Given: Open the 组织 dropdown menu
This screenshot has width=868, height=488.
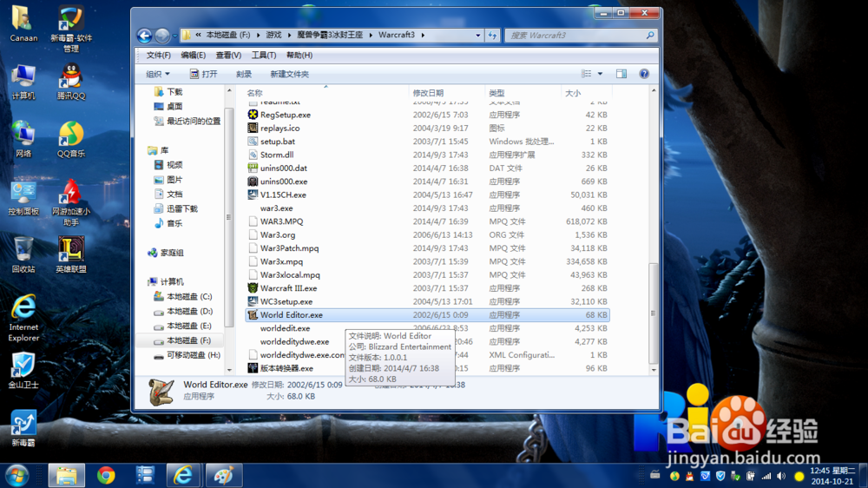Looking at the screenshot, I should [x=158, y=74].
